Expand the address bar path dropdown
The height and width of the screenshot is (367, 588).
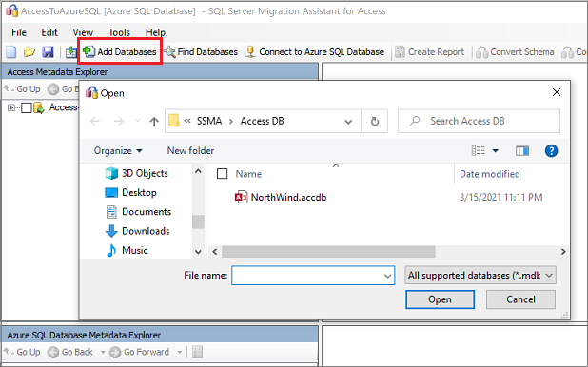(x=348, y=121)
